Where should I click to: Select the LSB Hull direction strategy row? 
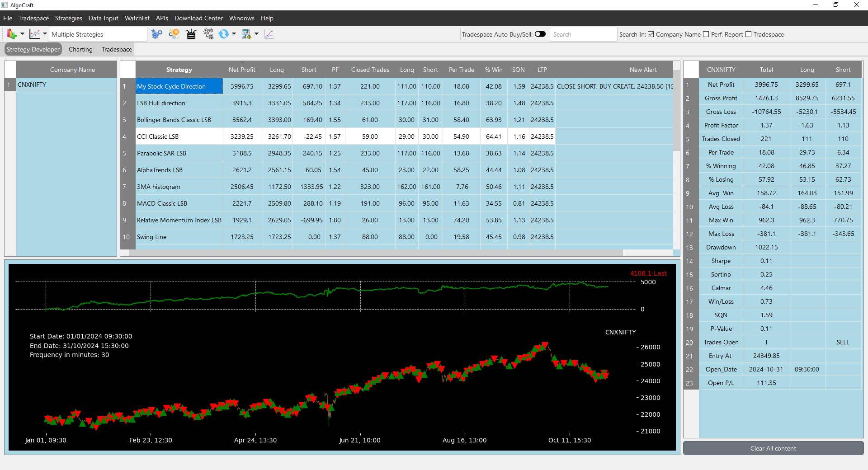tap(179, 103)
